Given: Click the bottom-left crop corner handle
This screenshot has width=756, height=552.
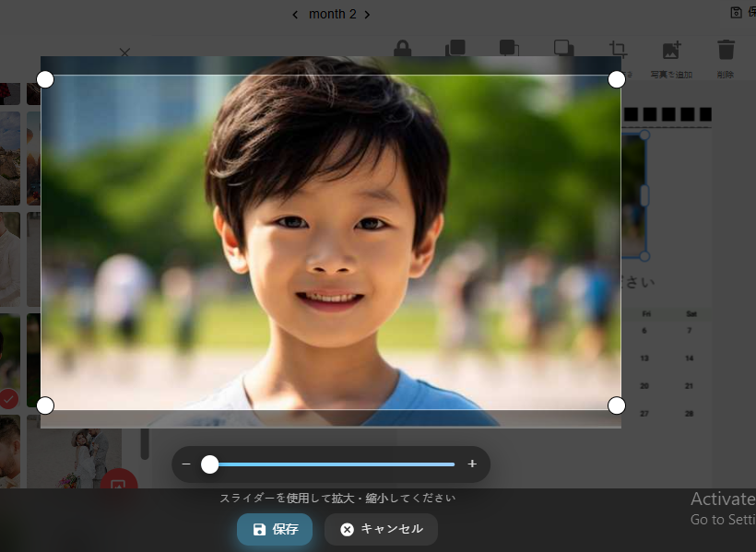Looking at the screenshot, I should (x=45, y=405).
